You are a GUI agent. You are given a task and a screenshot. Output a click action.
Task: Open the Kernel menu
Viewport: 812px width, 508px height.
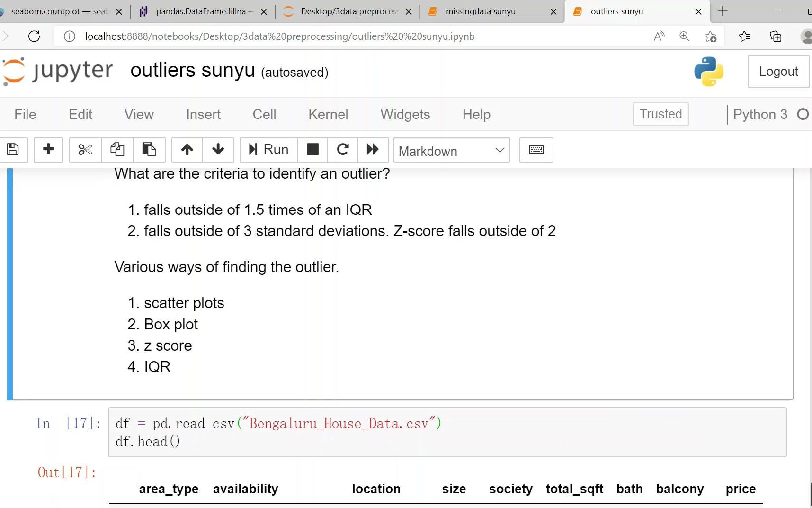pyautogui.click(x=328, y=114)
